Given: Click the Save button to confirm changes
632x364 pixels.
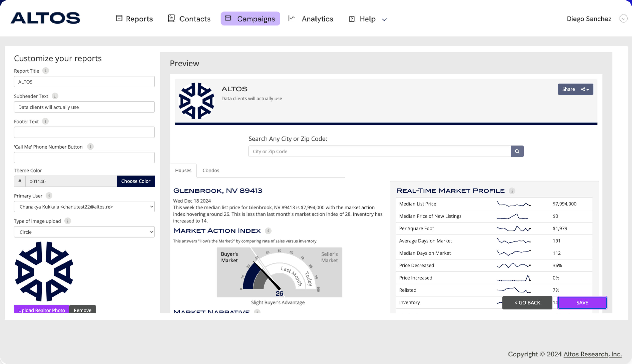Looking at the screenshot, I should tap(582, 302).
